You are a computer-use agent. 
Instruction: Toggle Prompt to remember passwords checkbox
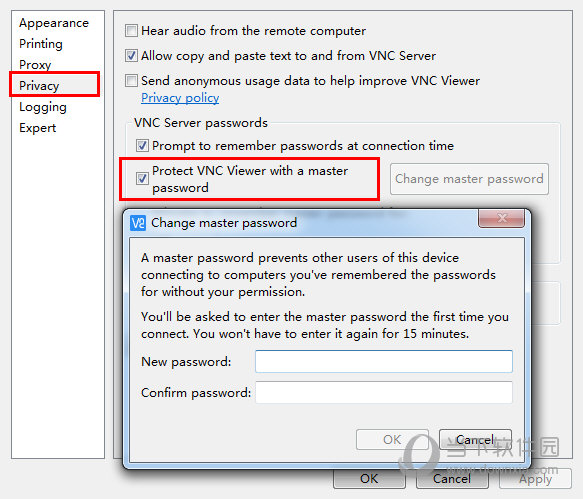pos(142,146)
